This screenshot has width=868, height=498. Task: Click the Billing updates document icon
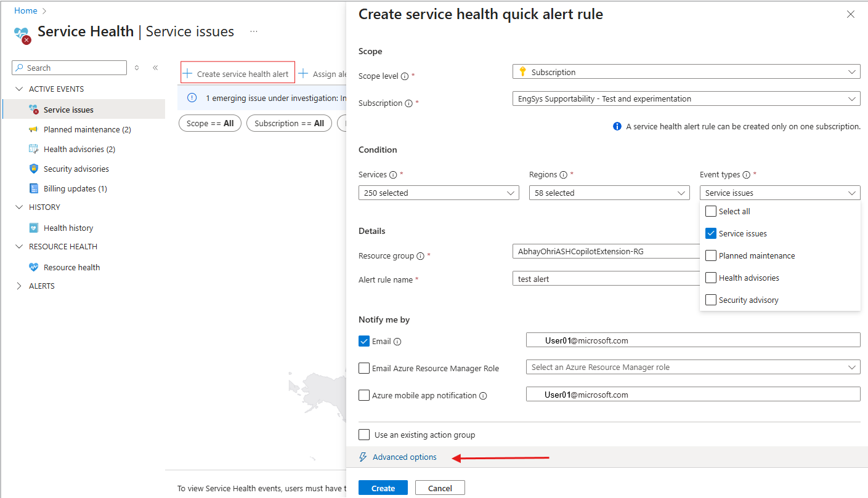(x=34, y=188)
